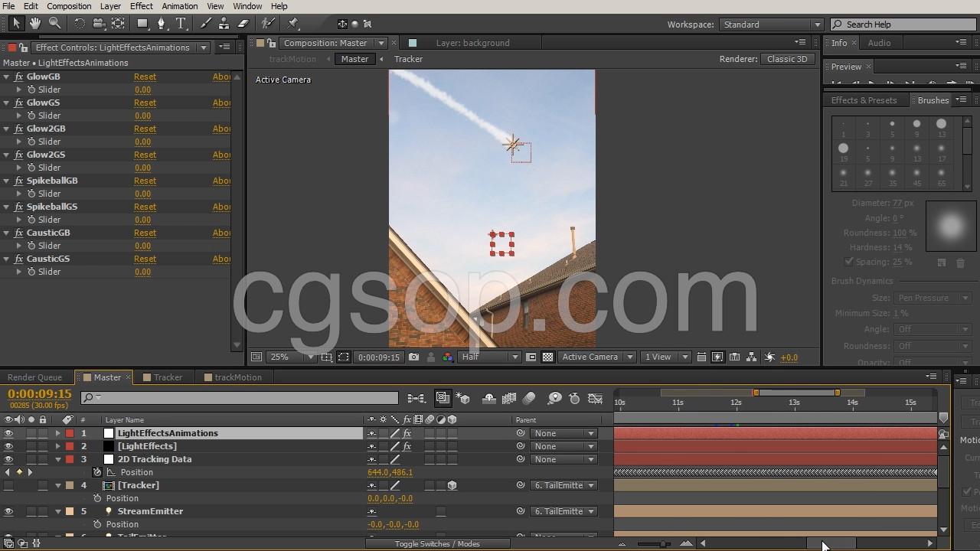The height and width of the screenshot is (551, 980).
Task: Select the Puppet Pin tool
Action: pyautogui.click(x=293, y=24)
